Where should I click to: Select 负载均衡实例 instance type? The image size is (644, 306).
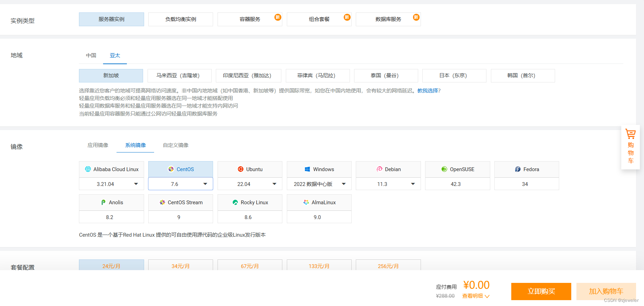pyautogui.click(x=181, y=19)
